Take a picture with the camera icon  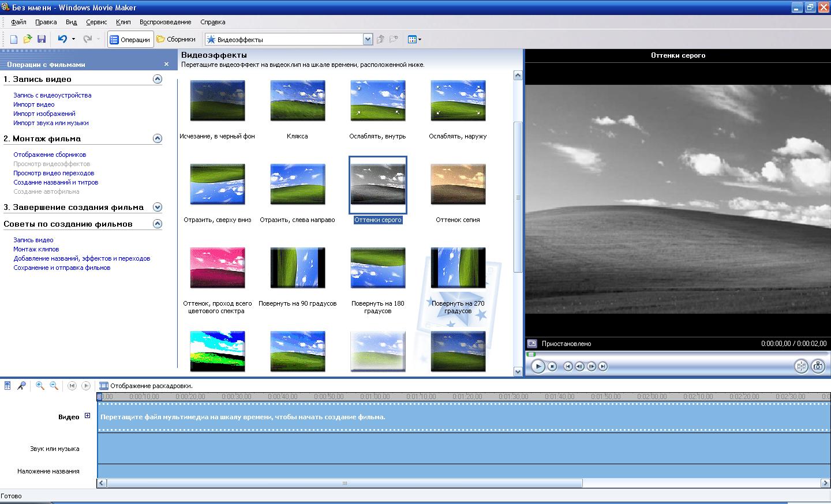pos(818,366)
